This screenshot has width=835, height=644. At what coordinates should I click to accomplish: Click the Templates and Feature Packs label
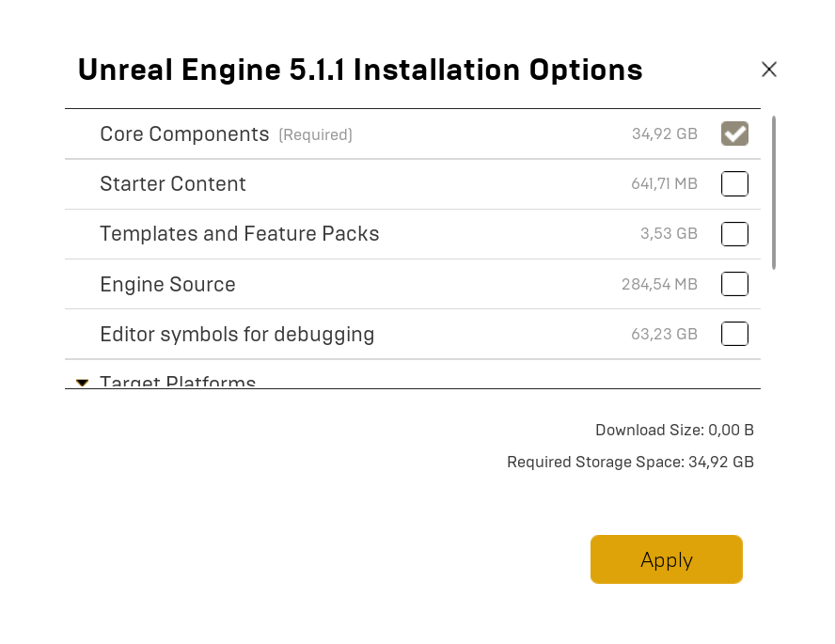240,234
